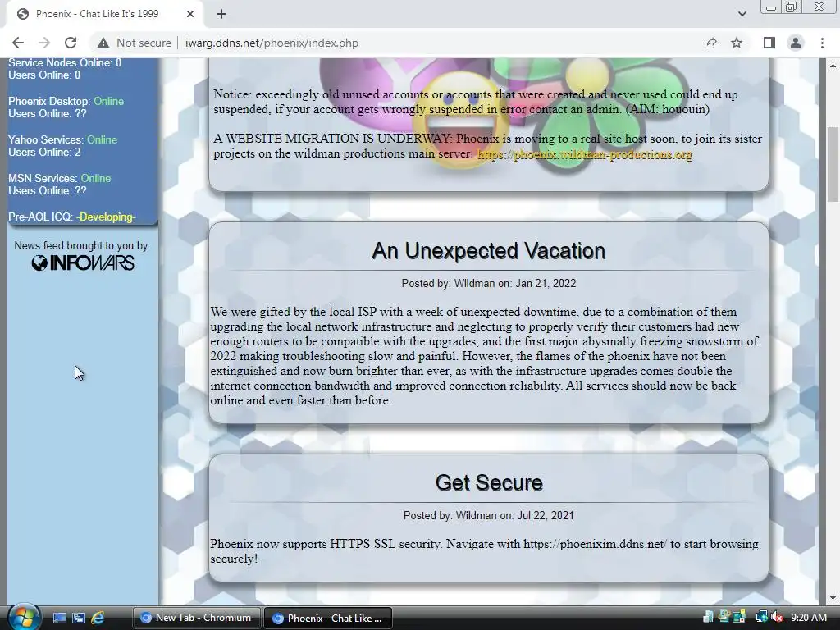Click the MSN Services: Online status
The height and width of the screenshot is (630, 840).
click(59, 178)
